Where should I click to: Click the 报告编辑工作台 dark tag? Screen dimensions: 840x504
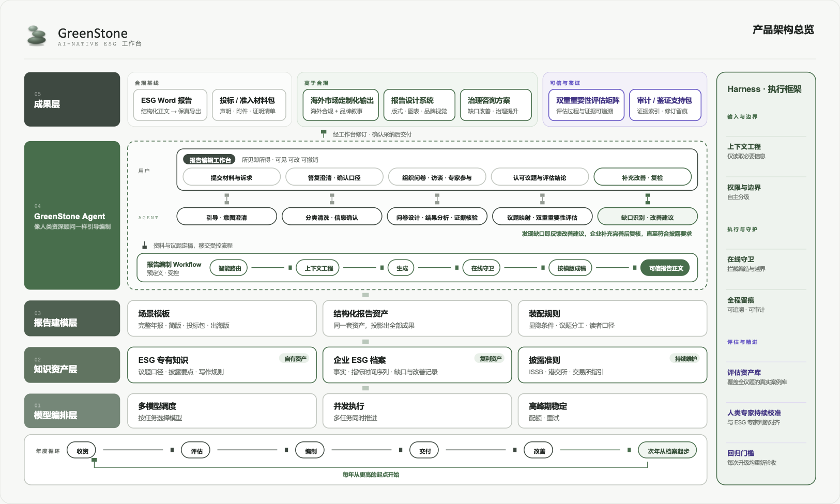pyautogui.click(x=209, y=160)
